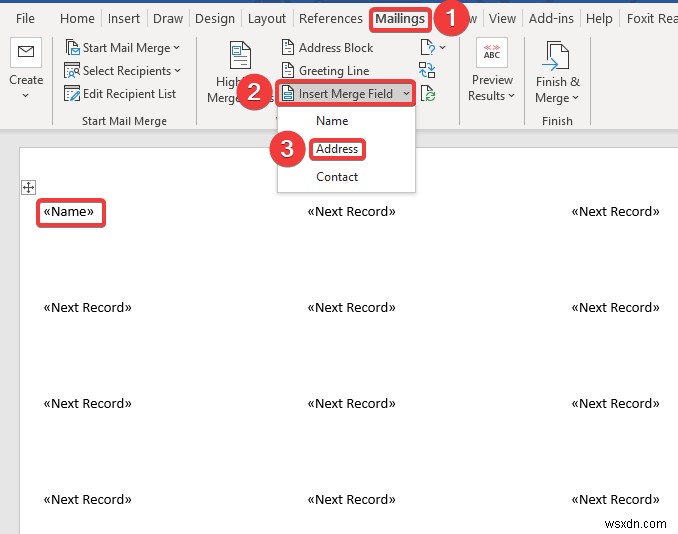The image size is (678, 534).
Task: Click the Finish & Merge icon
Action: (557, 55)
